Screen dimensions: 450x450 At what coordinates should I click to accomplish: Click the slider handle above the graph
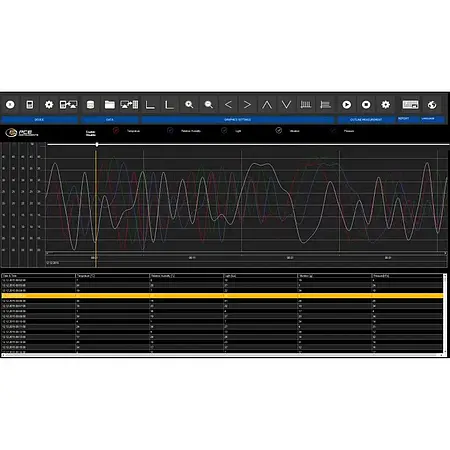(x=97, y=144)
